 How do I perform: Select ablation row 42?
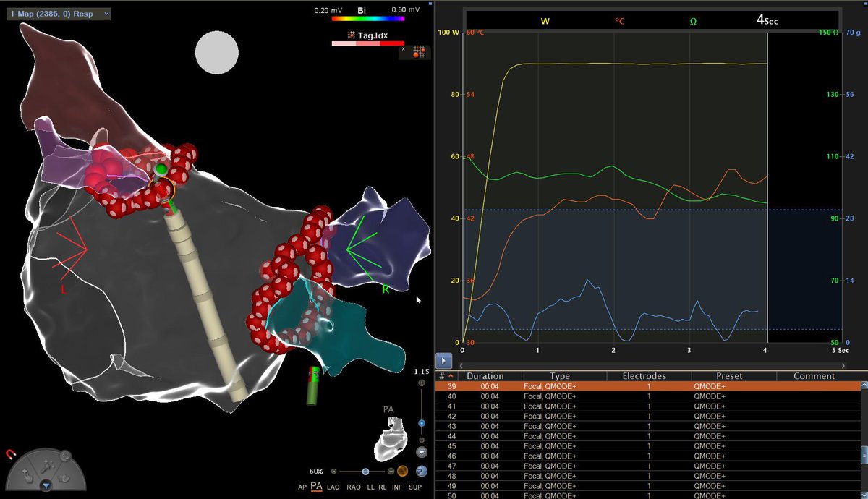(647, 417)
